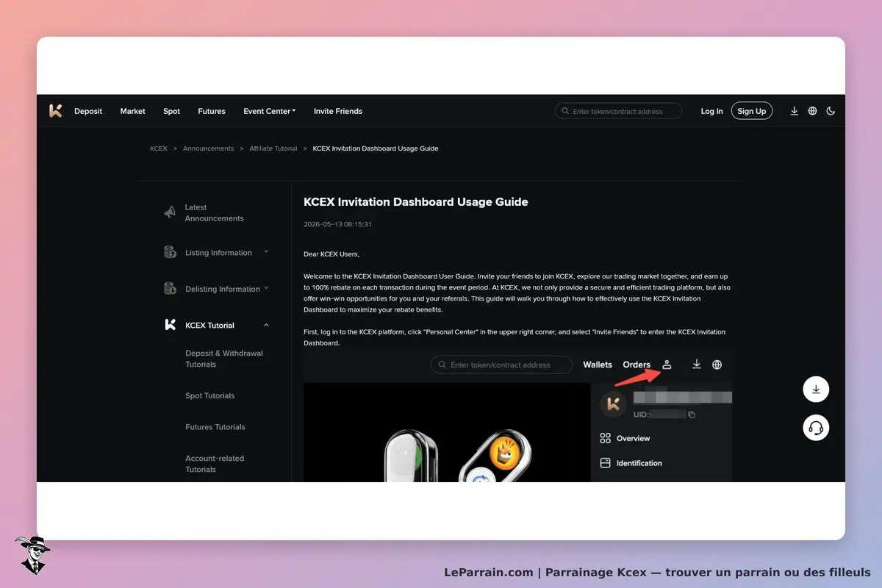The height and width of the screenshot is (588, 882).
Task: Click the KCEX logo in the navbar
Action: click(x=56, y=111)
